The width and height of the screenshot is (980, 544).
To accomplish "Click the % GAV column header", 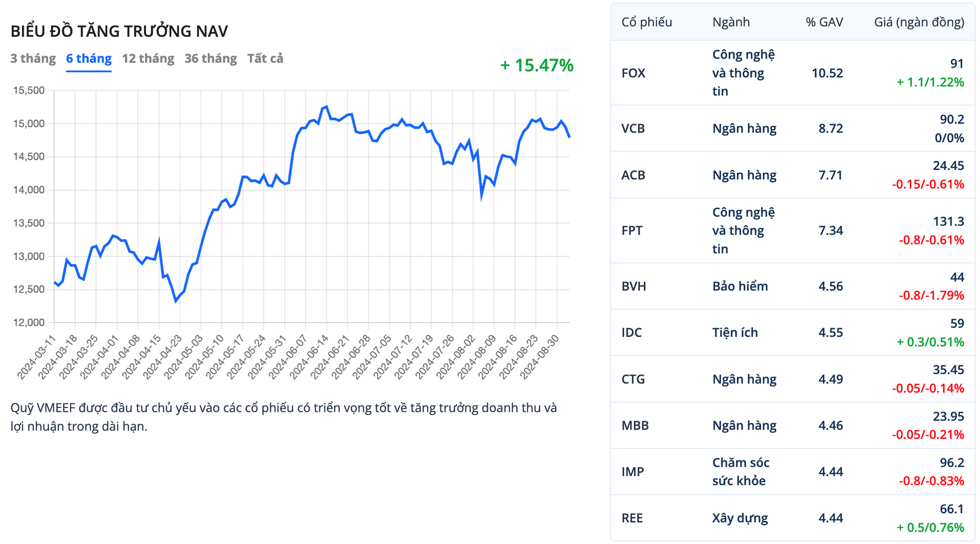I will [824, 22].
